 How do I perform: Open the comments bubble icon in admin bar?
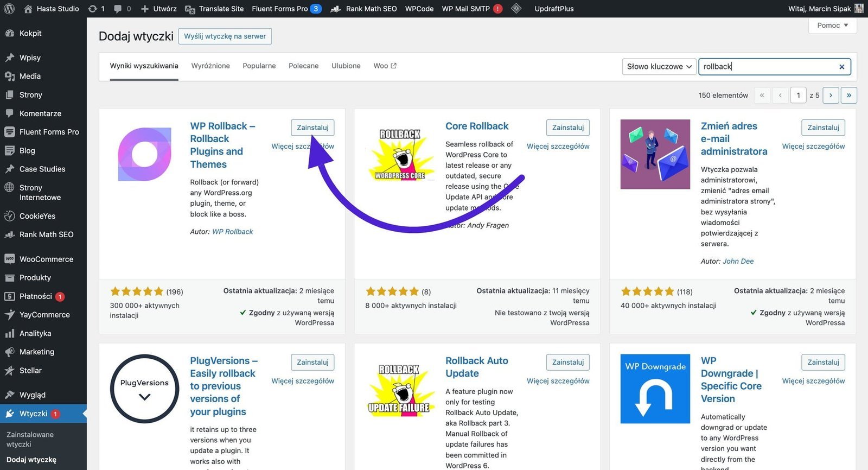coord(118,9)
